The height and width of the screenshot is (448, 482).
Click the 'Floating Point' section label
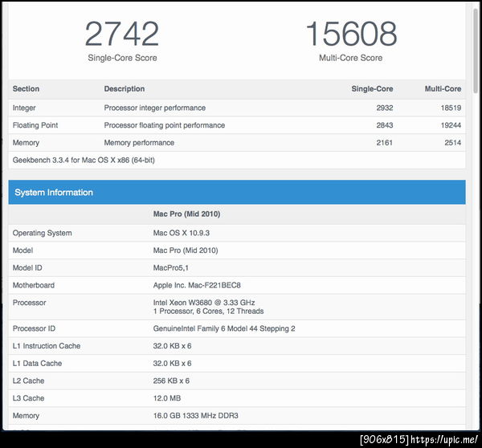[x=35, y=125]
